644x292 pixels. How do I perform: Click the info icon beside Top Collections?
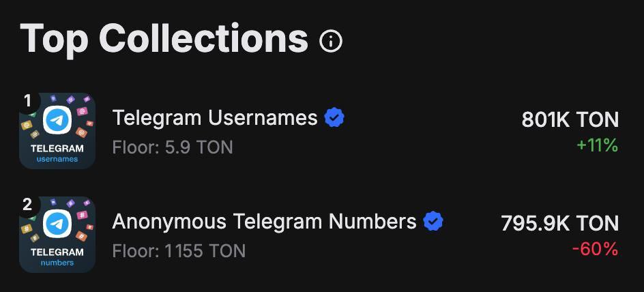331,41
